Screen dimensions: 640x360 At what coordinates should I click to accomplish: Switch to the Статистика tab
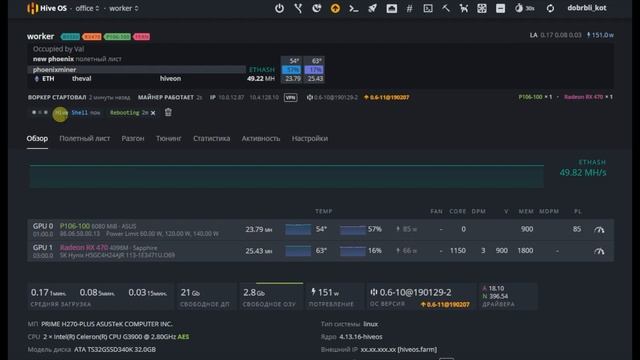coord(211,139)
